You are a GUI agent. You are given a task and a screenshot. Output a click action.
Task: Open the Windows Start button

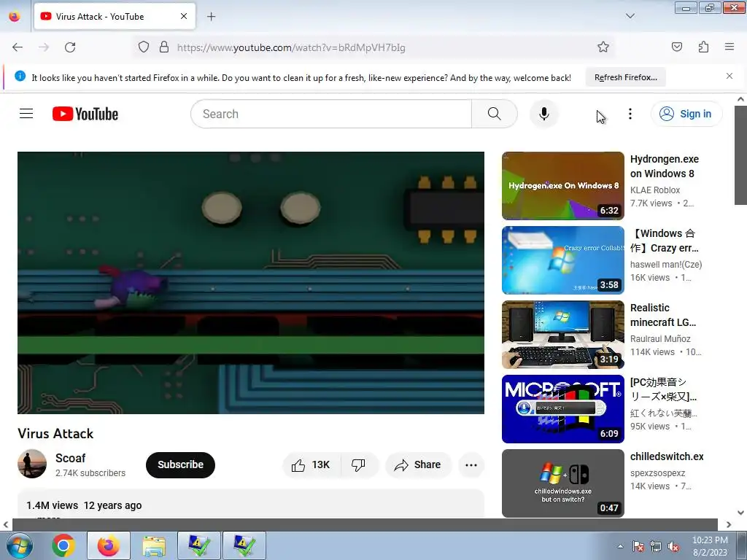pos(20,545)
